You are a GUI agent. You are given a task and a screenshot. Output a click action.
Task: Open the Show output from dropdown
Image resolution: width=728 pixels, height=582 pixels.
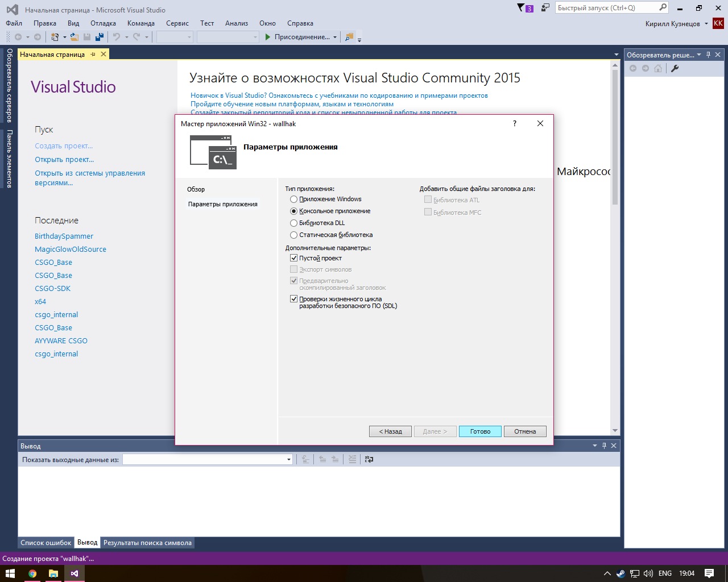pos(208,459)
